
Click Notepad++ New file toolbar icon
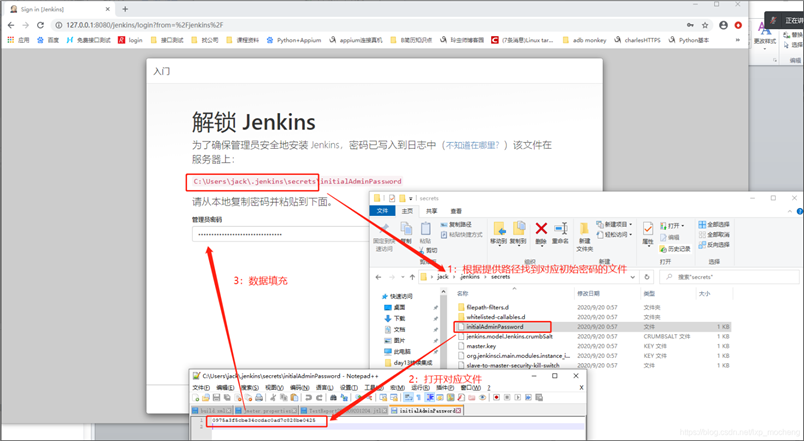pos(195,397)
